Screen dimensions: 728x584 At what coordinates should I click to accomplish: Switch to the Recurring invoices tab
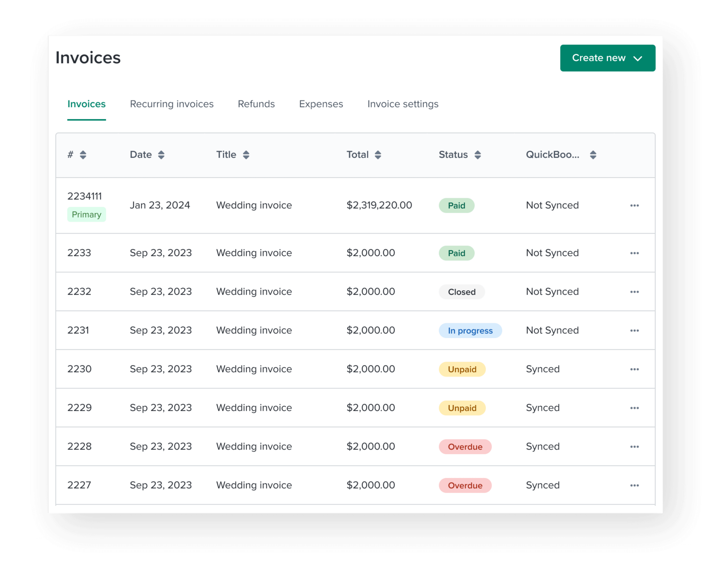[x=172, y=104]
